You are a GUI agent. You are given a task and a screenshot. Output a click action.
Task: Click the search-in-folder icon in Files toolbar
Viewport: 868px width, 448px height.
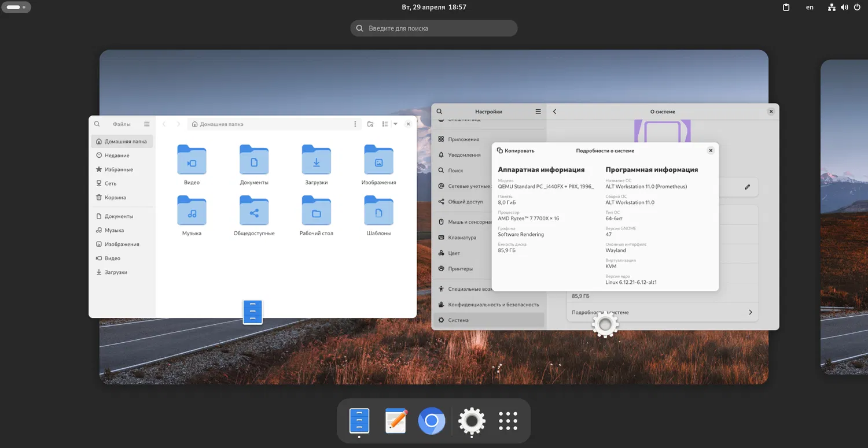370,124
